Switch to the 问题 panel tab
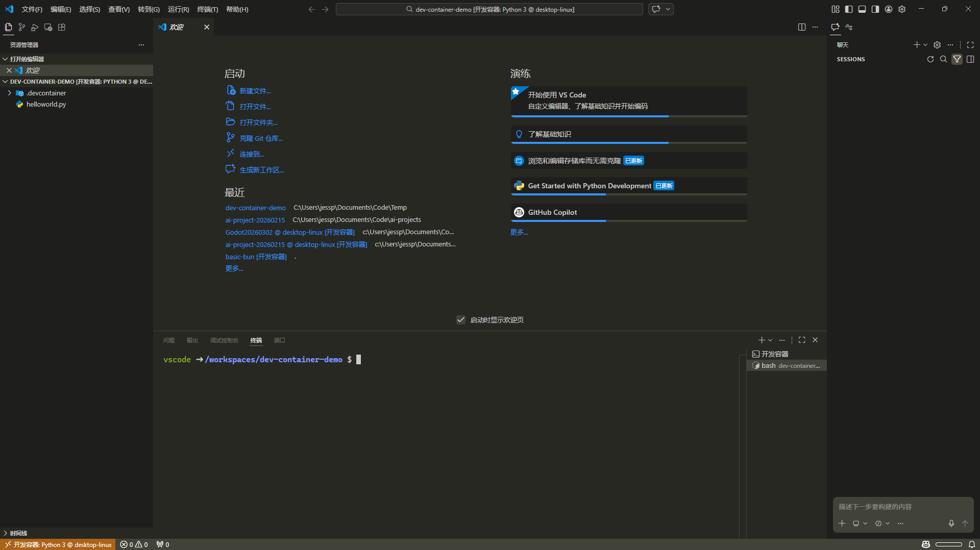980x550 pixels. pyautogui.click(x=169, y=340)
